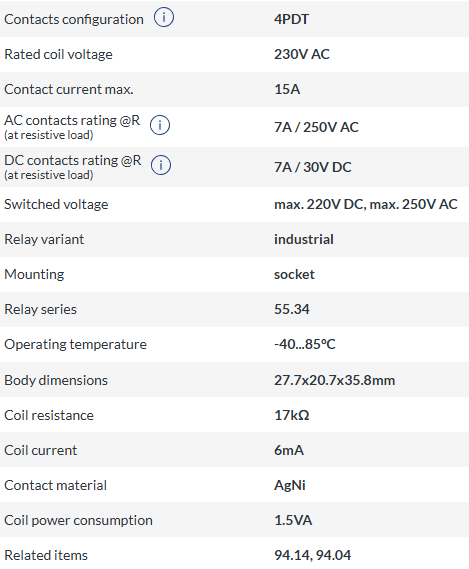The height and width of the screenshot is (569, 469).
Task: Select the 4PDT contacts configuration value
Action: (x=291, y=19)
